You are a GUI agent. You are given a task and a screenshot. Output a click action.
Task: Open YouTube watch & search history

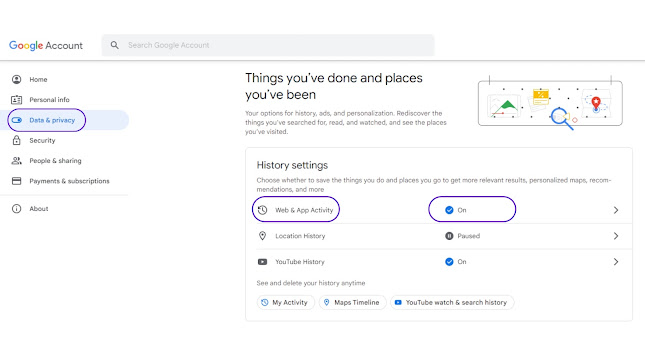click(452, 302)
